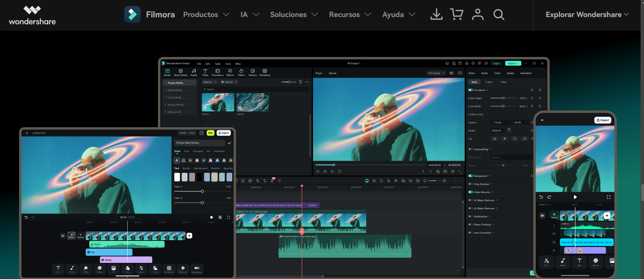Click the snapshot camera icon under the player

pyautogui.click(x=445, y=171)
